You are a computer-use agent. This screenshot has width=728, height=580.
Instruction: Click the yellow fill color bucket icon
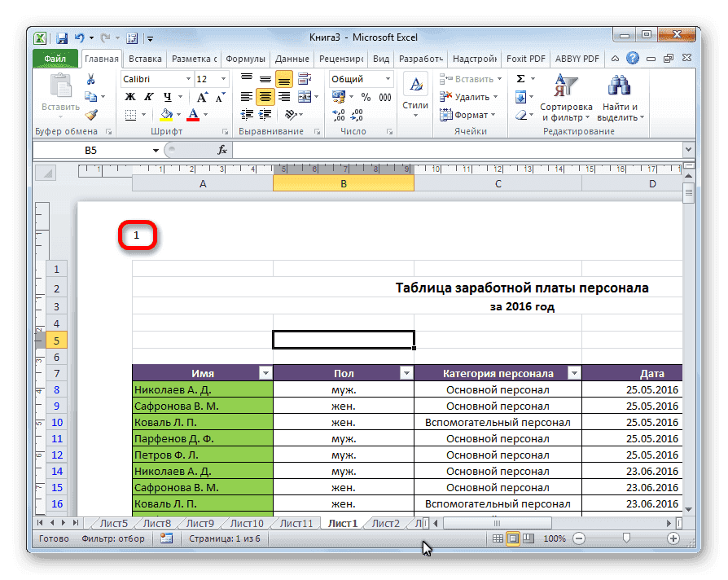click(167, 112)
